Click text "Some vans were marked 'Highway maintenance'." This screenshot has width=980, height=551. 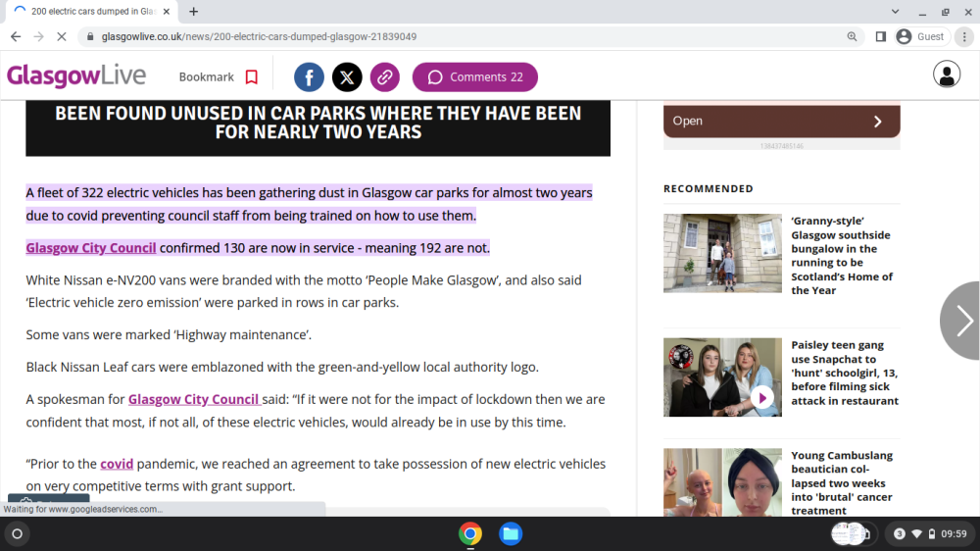[169, 334]
